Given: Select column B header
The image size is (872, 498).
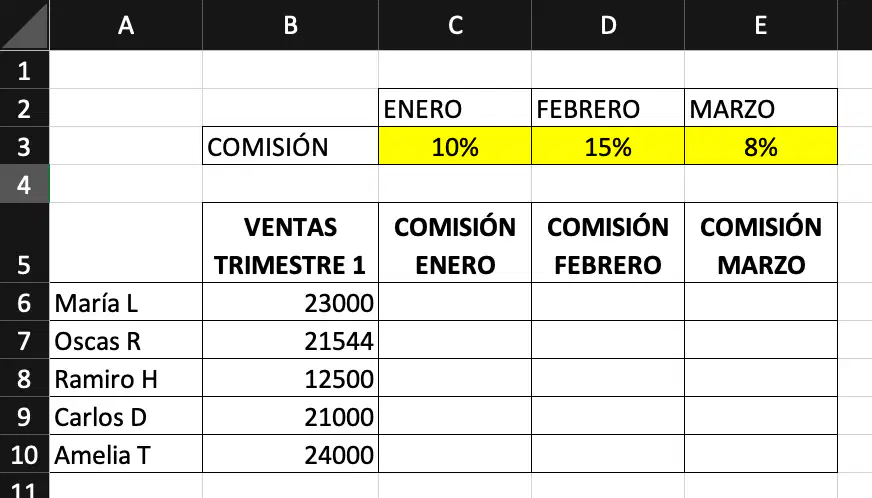Looking at the screenshot, I should point(290,24).
